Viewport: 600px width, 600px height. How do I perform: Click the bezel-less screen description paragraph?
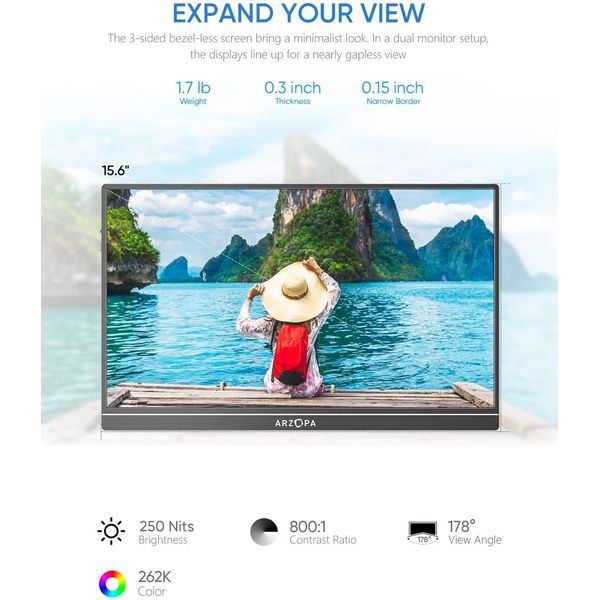[298, 46]
